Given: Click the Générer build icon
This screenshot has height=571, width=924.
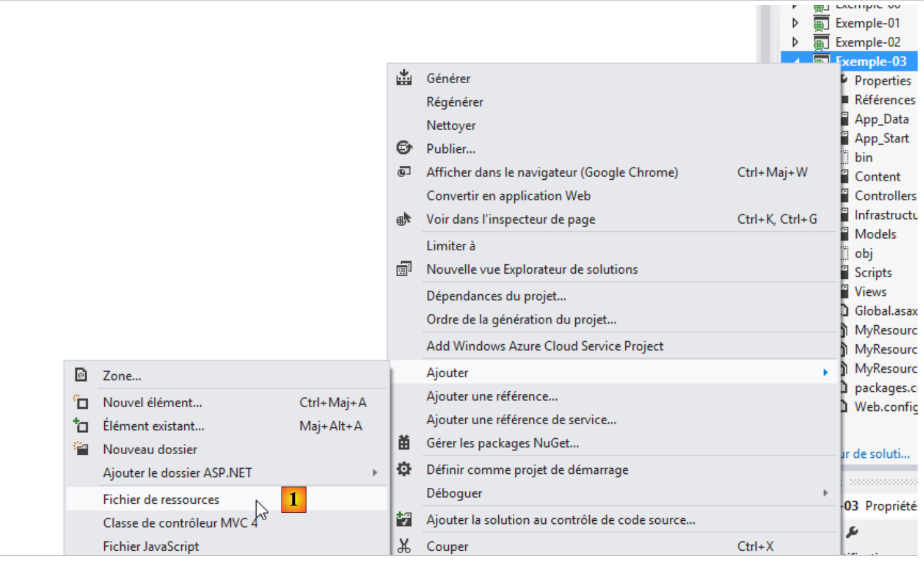Looking at the screenshot, I should (404, 78).
